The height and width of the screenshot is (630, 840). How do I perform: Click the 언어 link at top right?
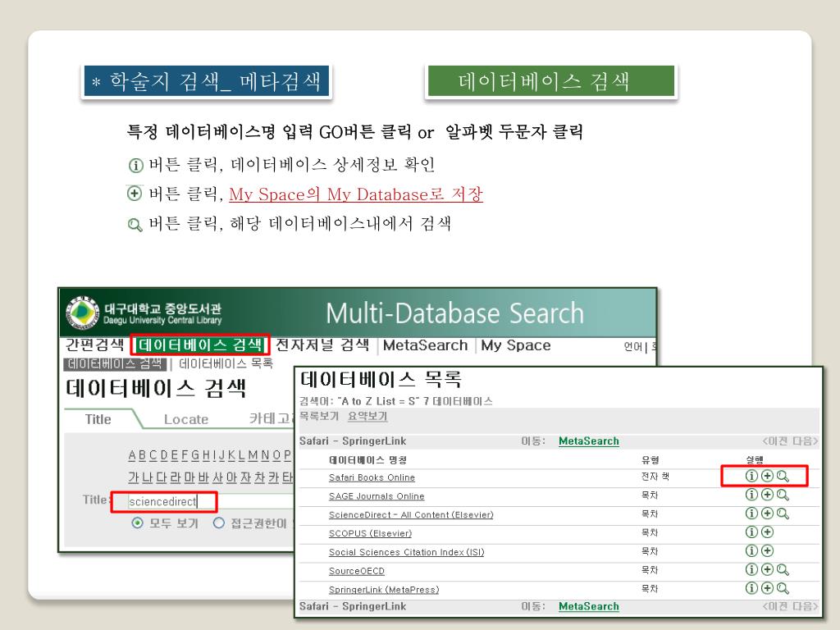click(633, 347)
